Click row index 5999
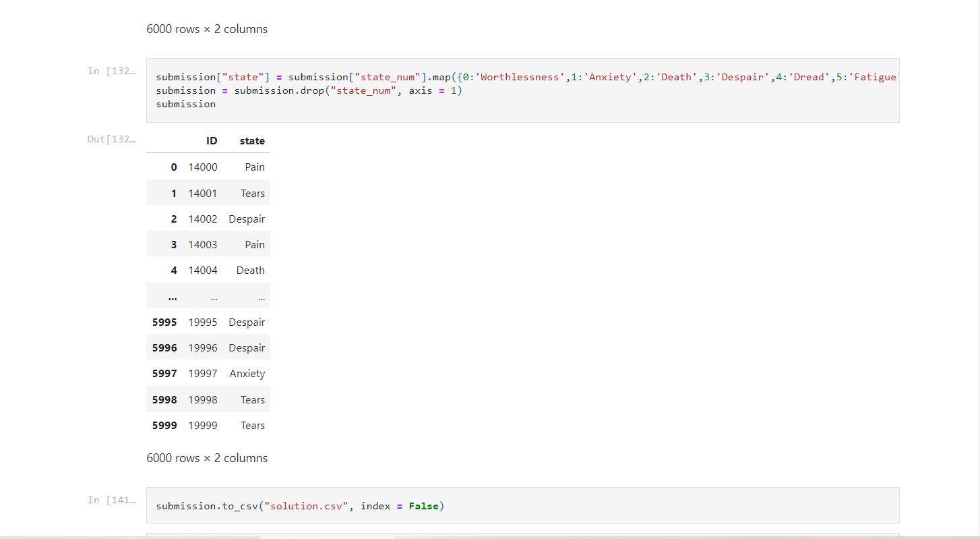Screen dimensions: 980x539 164,425
